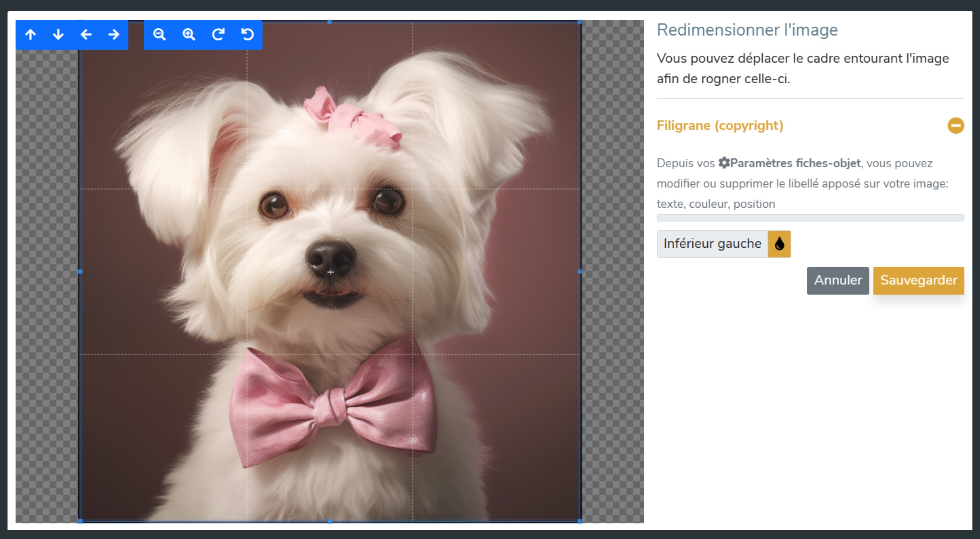
Task: Click the left-middle crop handle
Action: (80, 272)
